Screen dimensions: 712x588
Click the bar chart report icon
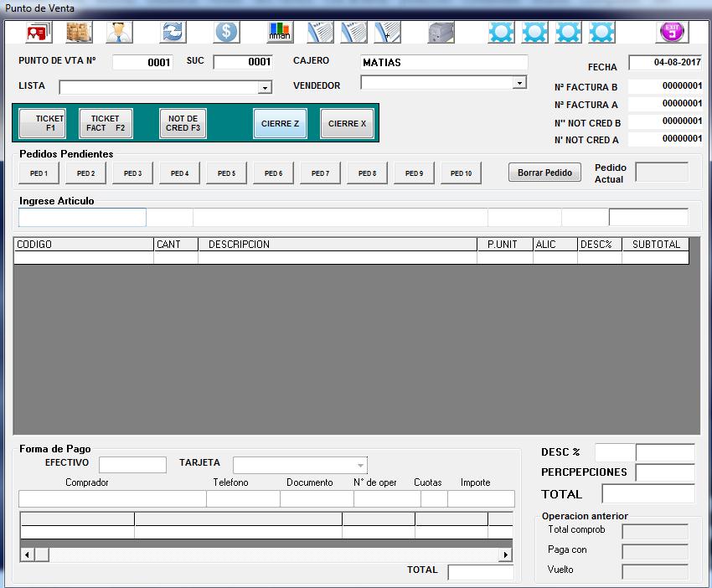280,33
